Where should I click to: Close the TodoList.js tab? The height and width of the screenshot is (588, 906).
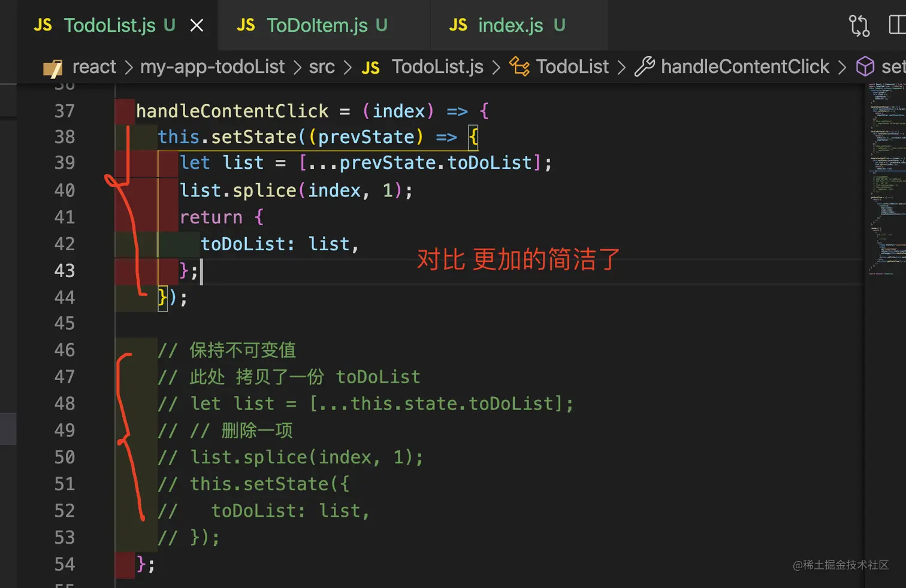click(197, 26)
